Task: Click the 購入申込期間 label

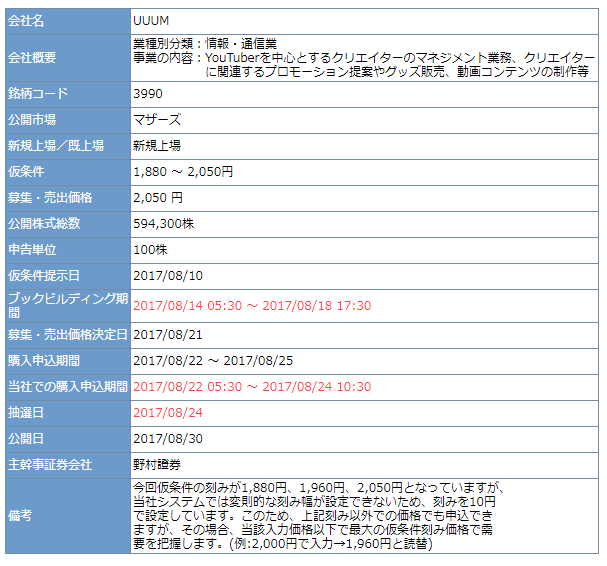Action: (x=44, y=360)
